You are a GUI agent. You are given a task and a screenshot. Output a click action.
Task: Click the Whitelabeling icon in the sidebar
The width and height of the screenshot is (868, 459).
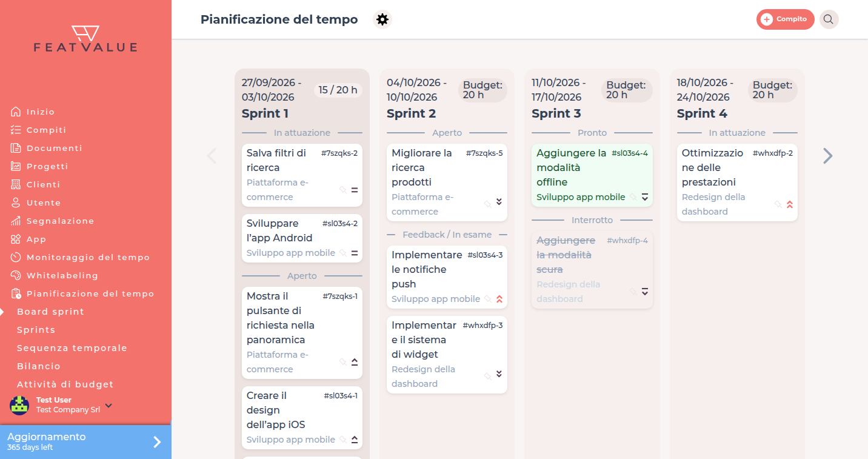click(x=16, y=275)
